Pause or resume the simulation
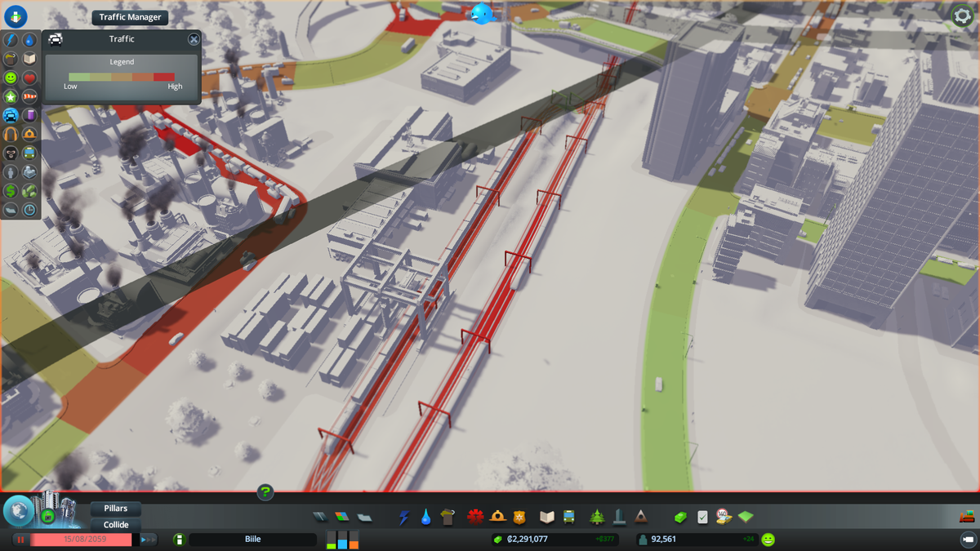This screenshot has height=551, width=980. [20, 540]
